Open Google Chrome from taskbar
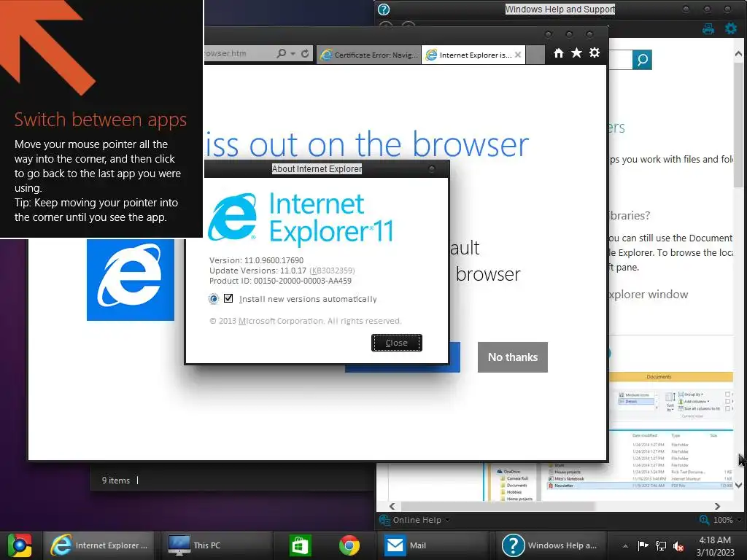Image resolution: width=747 pixels, height=560 pixels. [x=349, y=545]
